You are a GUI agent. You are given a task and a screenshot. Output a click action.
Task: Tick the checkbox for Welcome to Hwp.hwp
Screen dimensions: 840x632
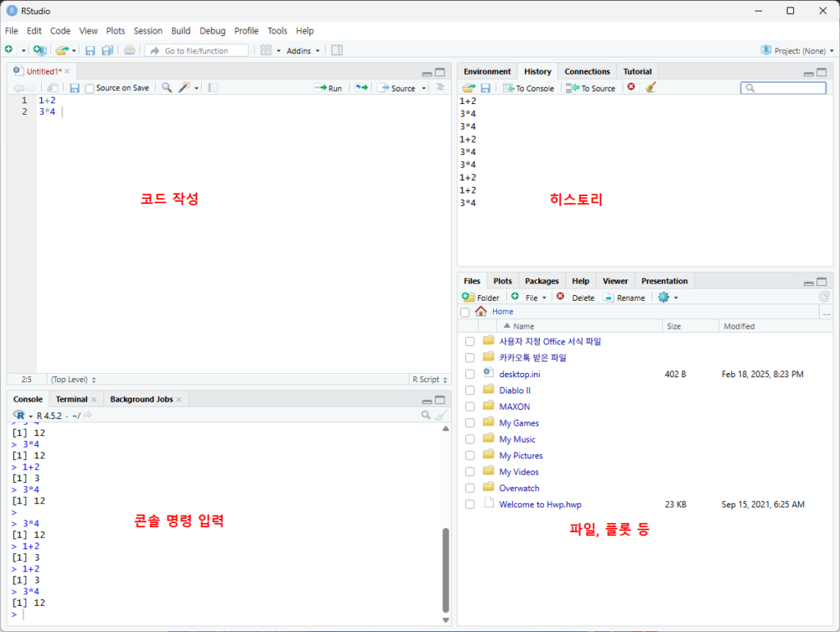point(469,505)
